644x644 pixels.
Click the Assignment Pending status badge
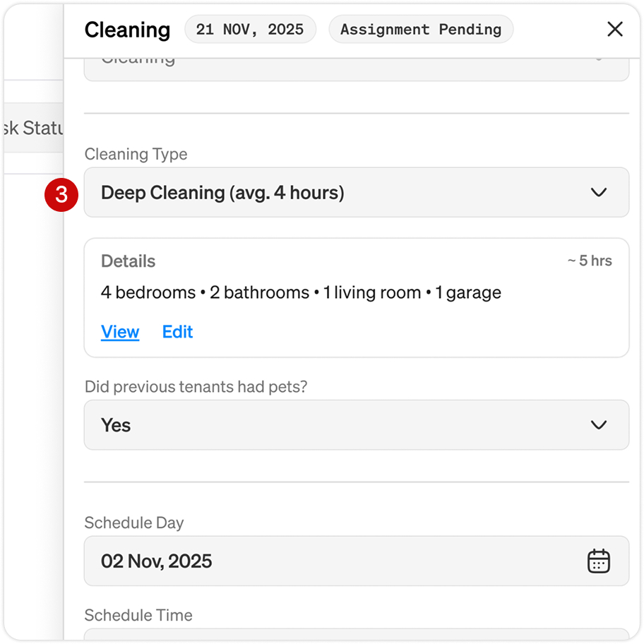click(x=421, y=30)
